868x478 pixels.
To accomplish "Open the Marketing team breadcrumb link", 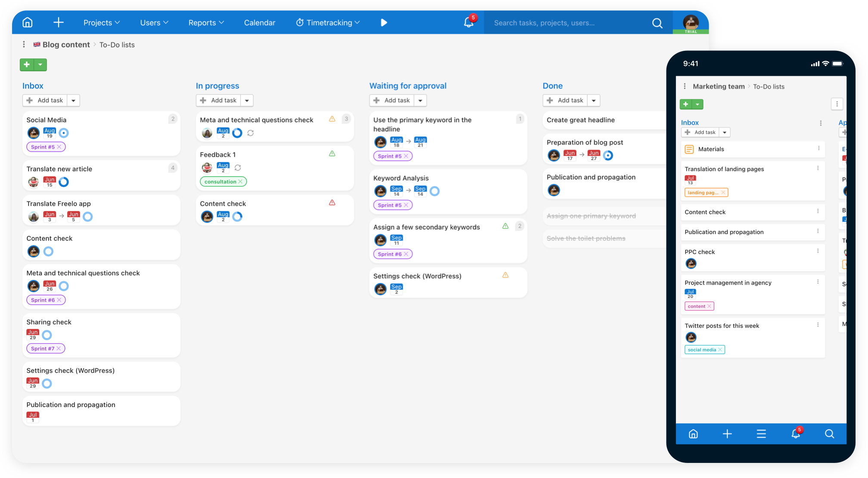I will tap(718, 86).
